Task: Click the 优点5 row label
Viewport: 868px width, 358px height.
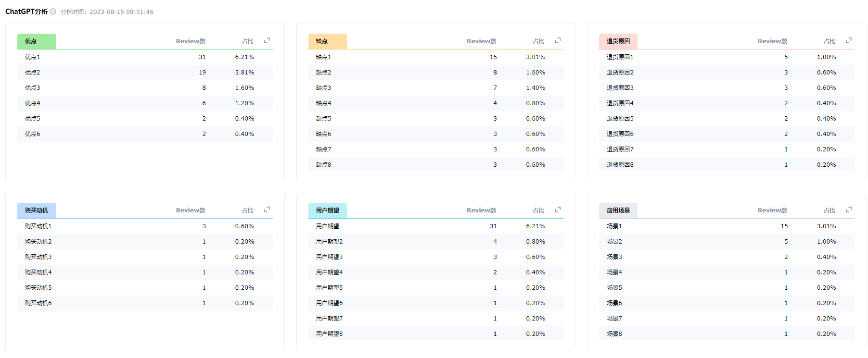Action: (33, 119)
